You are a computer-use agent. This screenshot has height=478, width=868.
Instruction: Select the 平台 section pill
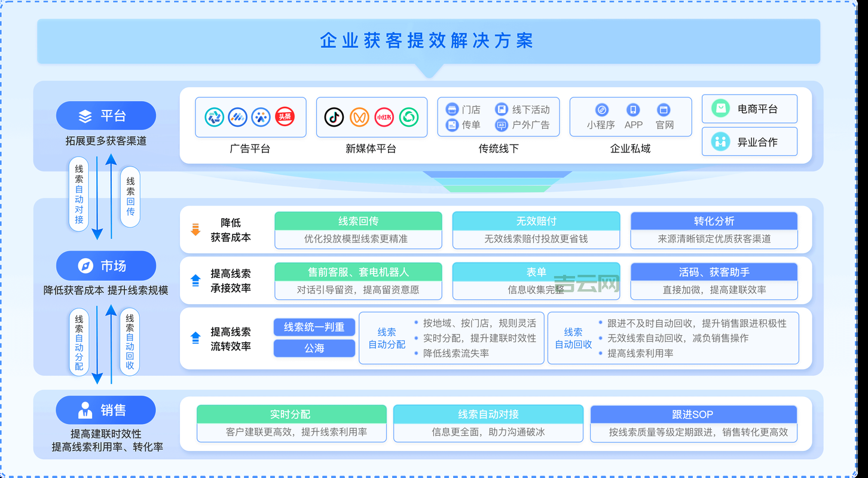[x=106, y=115]
